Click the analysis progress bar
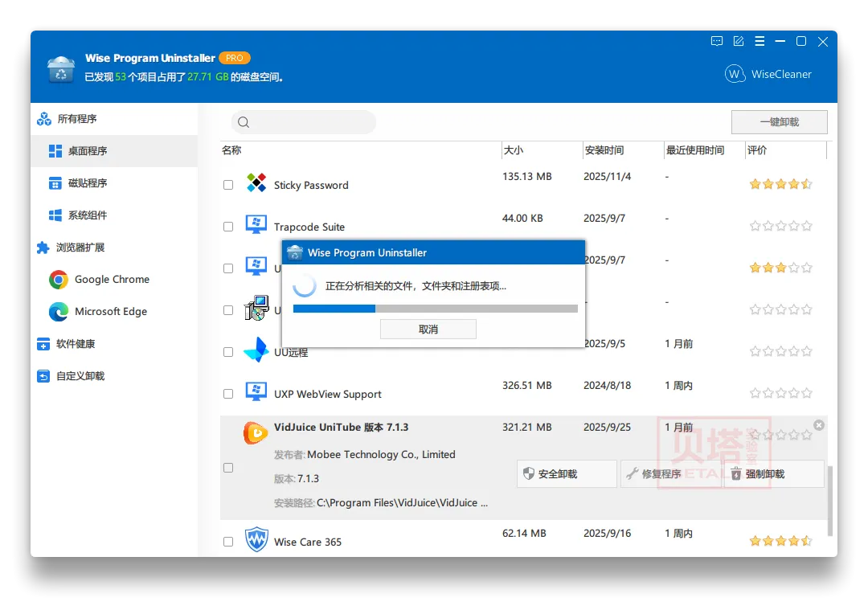The width and height of the screenshot is (868, 610). click(435, 309)
